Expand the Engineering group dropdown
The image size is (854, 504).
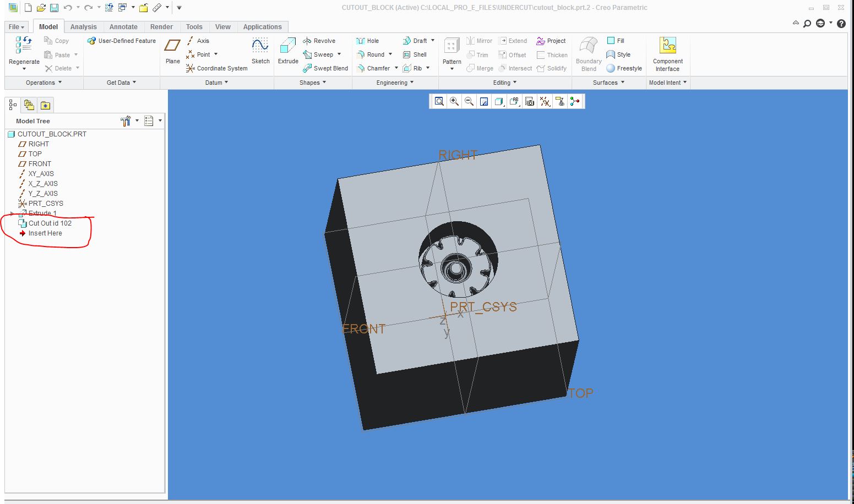[x=395, y=83]
